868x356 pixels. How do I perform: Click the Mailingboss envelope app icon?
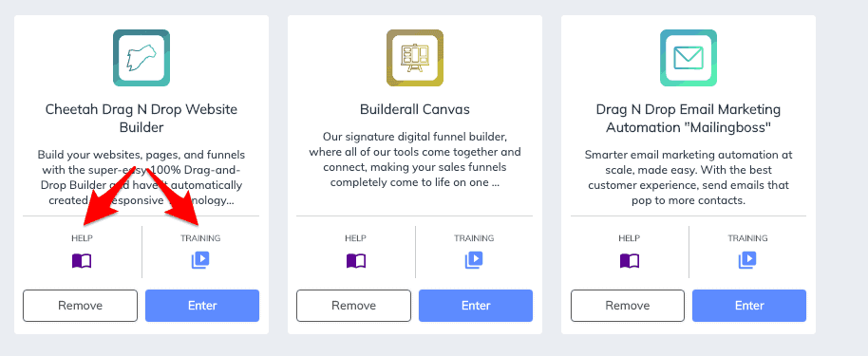[x=689, y=58]
